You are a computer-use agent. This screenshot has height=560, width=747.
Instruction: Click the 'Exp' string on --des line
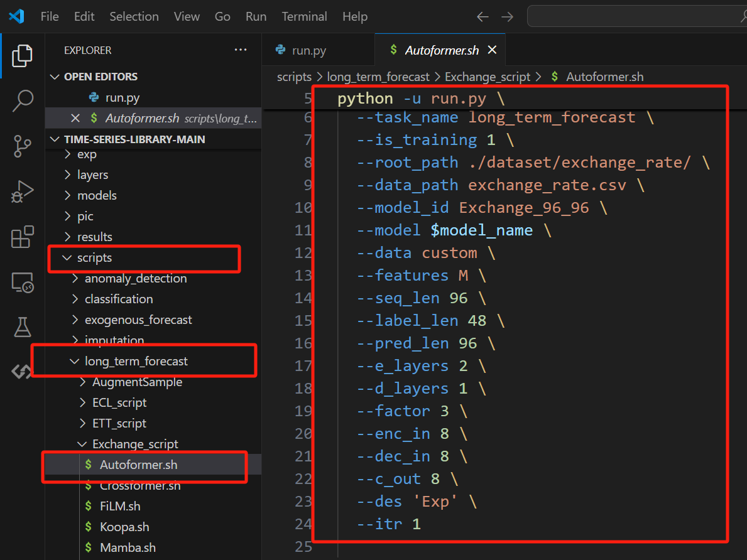click(x=435, y=502)
